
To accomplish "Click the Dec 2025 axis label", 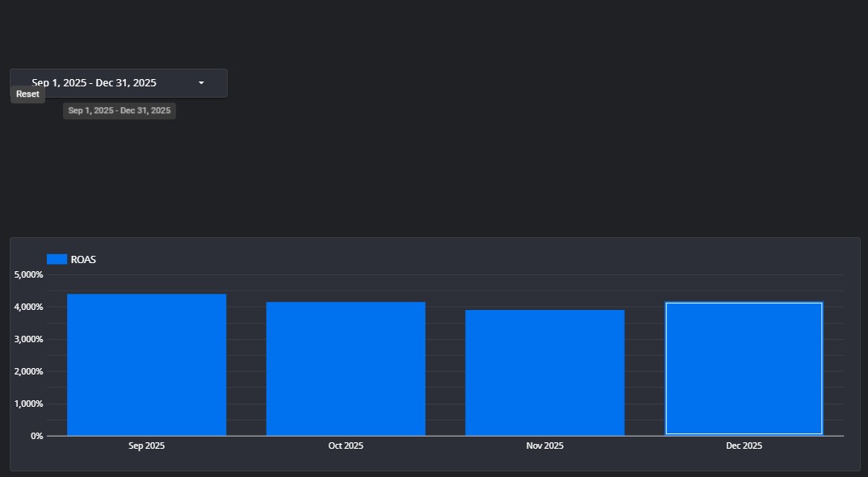I will [744, 446].
